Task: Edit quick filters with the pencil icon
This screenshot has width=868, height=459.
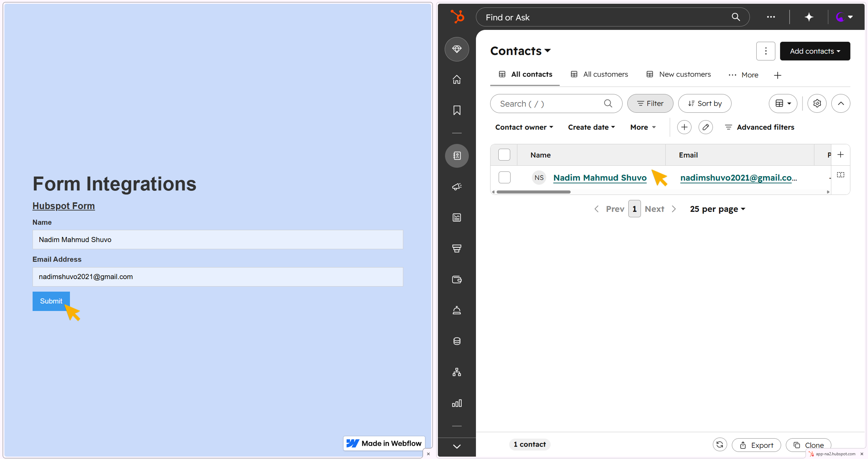Action: pos(705,127)
